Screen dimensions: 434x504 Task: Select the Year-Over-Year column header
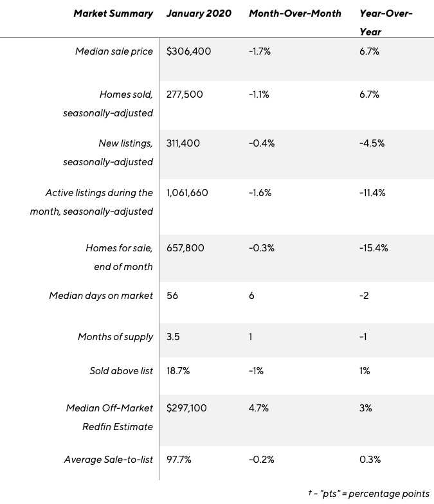click(x=386, y=22)
